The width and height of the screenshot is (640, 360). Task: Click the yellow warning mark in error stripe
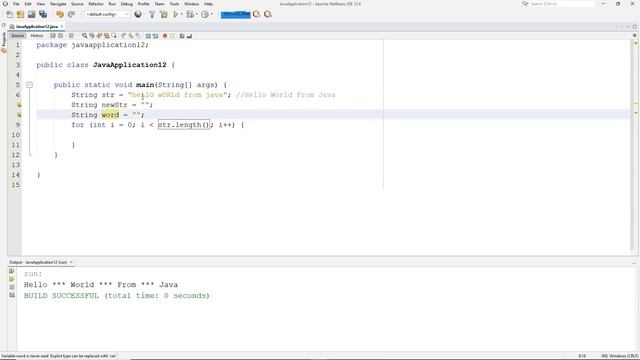point(636,104)
